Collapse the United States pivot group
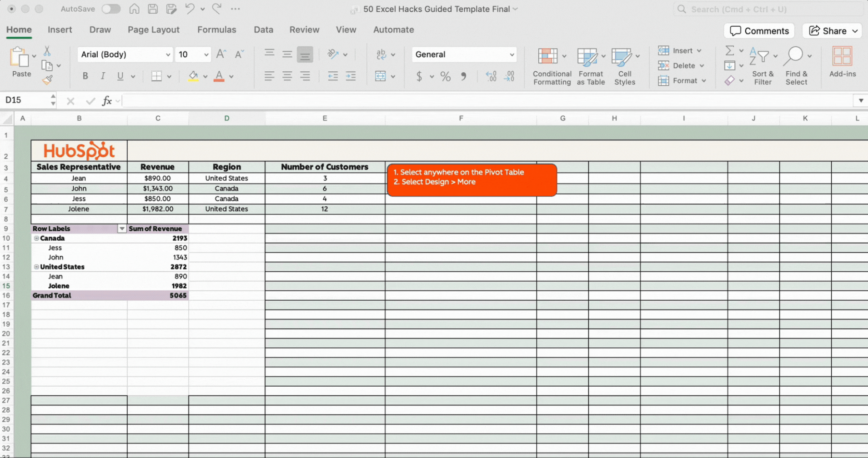Image resolution: width=868 pixels, height=458 pixels. (36, 267)
